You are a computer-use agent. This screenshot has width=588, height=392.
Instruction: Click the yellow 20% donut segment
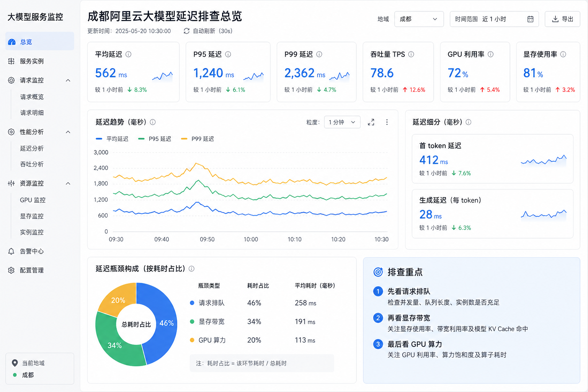tap(118, 300)
